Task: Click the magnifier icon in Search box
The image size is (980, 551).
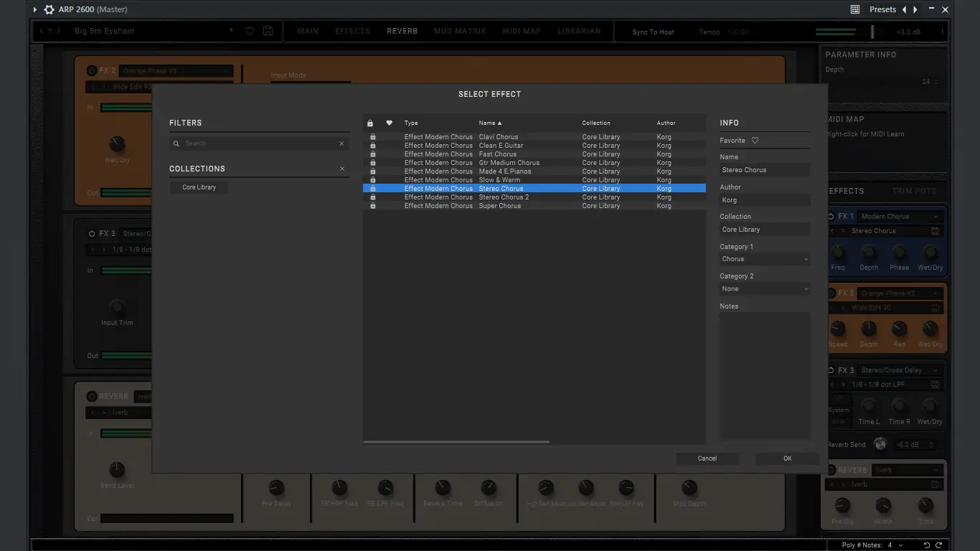Action: pyautogui.click(x=176, y=143)
